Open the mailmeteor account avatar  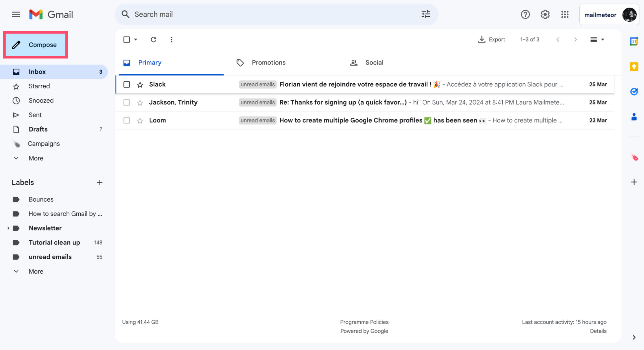pyautogui.click(x=629, y=15)
